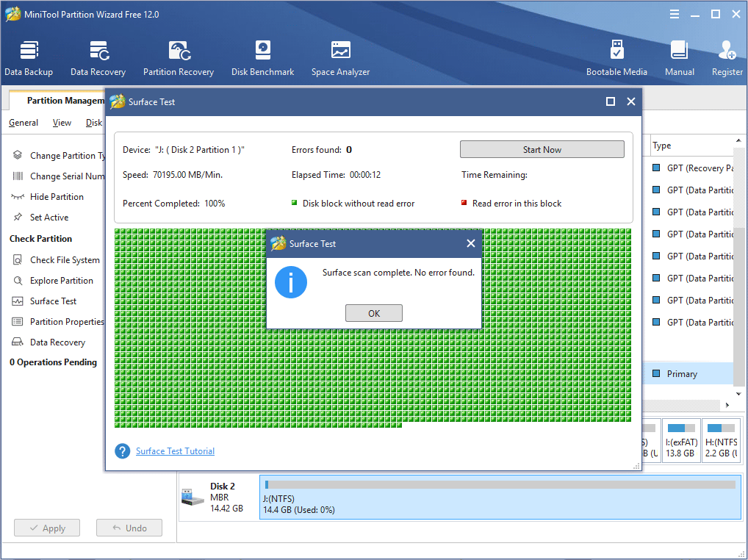Open the Manual

click(x=679, y=58)
